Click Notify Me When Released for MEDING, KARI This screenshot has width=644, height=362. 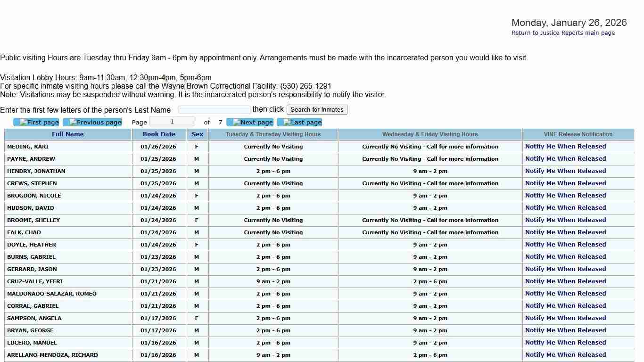pyautogui.click(x=565, y=147)
